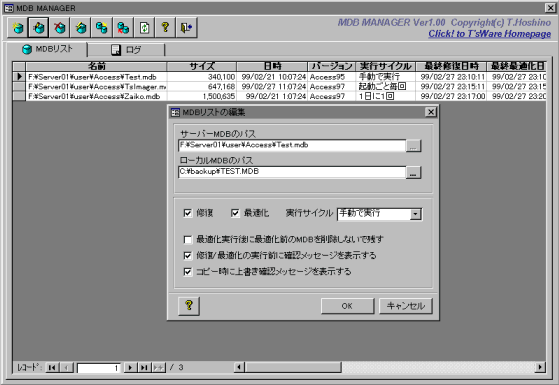Click the size cell 647,168
Screen dimensions: 559x385
pos(201,86)
